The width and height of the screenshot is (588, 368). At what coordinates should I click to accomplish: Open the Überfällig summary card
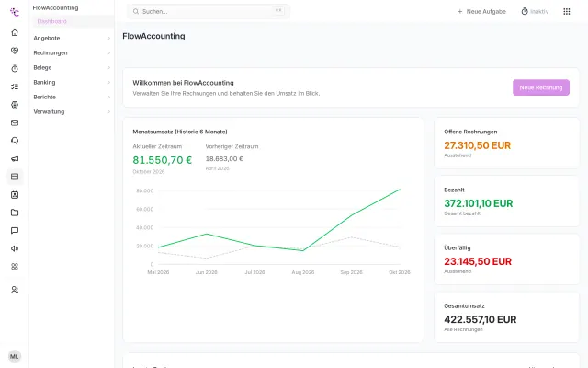506,259
